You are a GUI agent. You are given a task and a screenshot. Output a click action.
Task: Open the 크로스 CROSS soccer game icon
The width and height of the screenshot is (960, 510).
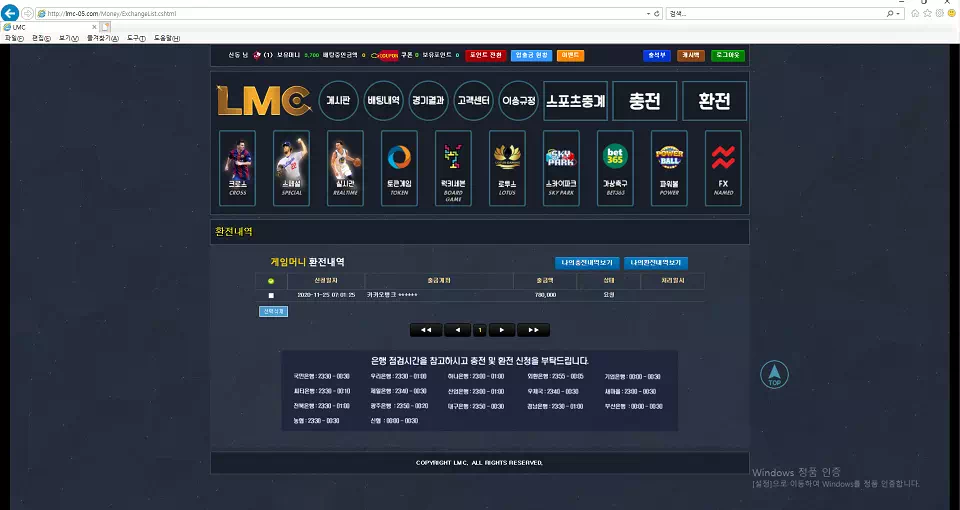pos(238,168)
